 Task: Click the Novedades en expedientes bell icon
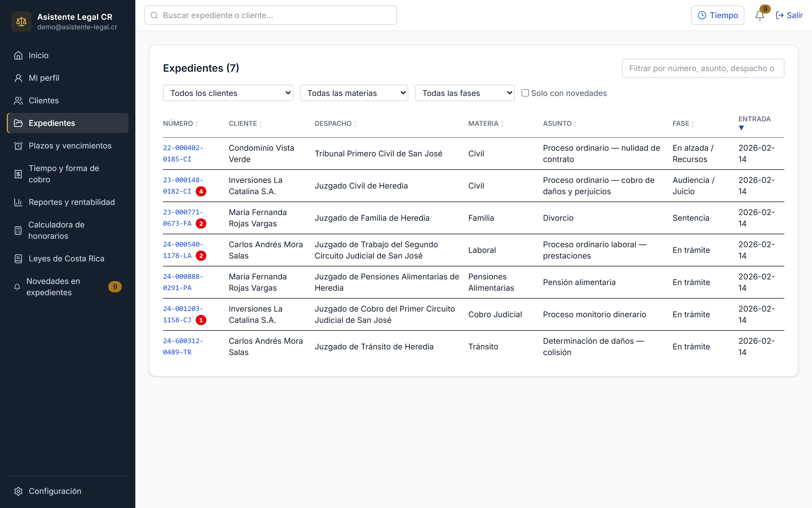tap(17, 286)
